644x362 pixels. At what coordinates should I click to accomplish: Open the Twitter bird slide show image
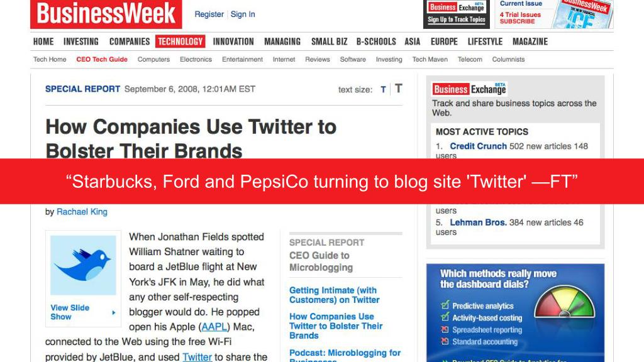point(83,265)
